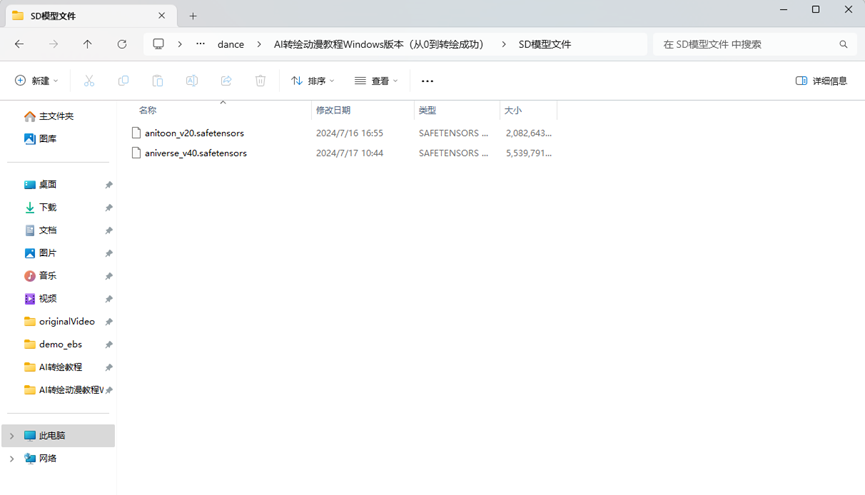Open the See more ellipsis menu
Image resolution: width=865 pixels, height=495 pixels.
pos(427,81)
